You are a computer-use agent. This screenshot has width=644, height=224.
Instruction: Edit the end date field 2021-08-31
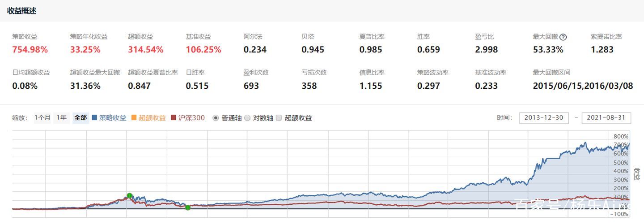tap(606, 118)
